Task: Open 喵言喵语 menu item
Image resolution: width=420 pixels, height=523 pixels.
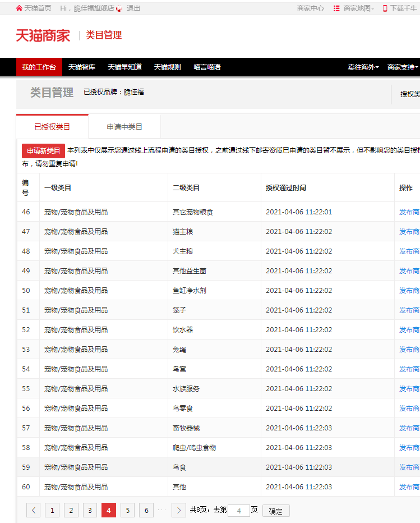Action: [207, 67]
